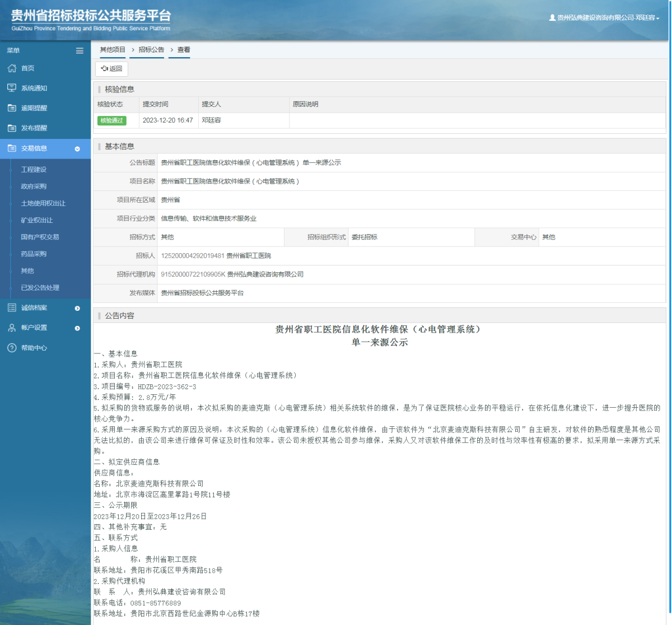
Task: Click the question mark 帮助中心 icon
Action: point(12,348)
